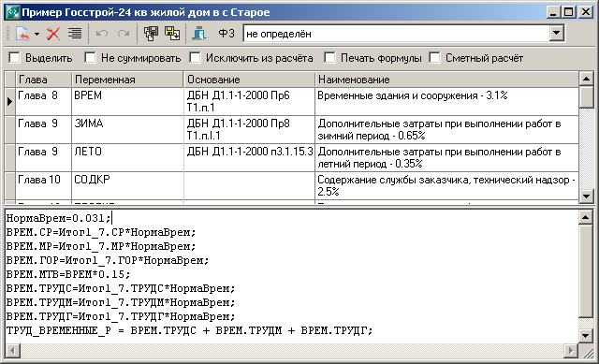Click the летний период 0.35% description cell
The width and height of the screenshot is (599, 364).
pos(447,158)
